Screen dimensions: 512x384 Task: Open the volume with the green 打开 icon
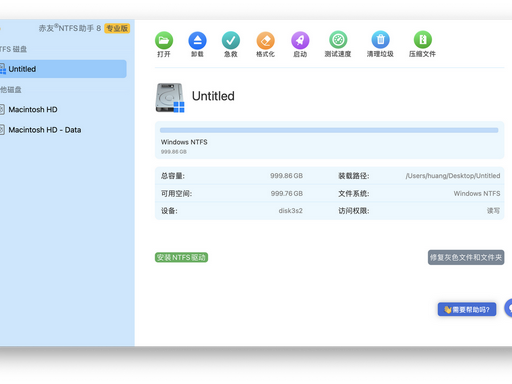click(x=164, y=40)
